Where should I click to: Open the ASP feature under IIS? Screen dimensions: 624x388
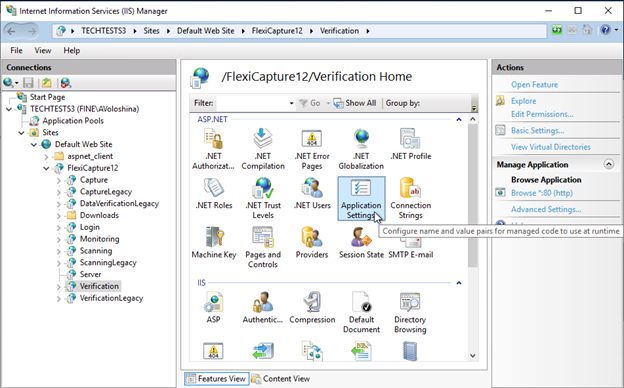click(213, 308)
